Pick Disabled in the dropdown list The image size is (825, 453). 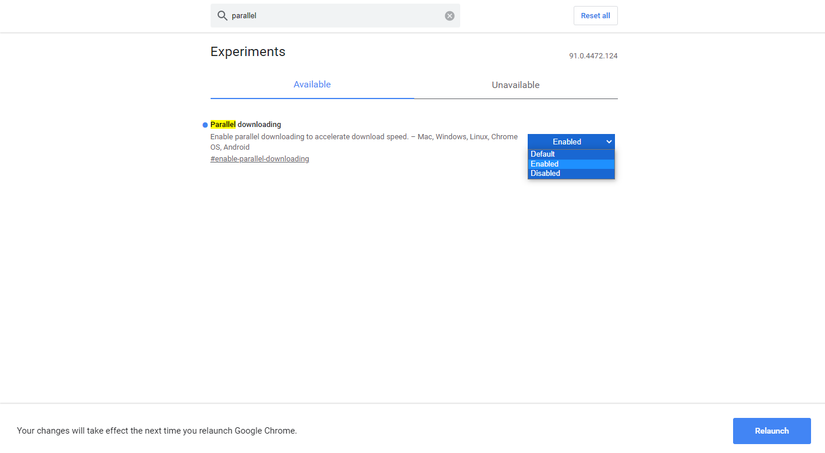tap(545, 173)
